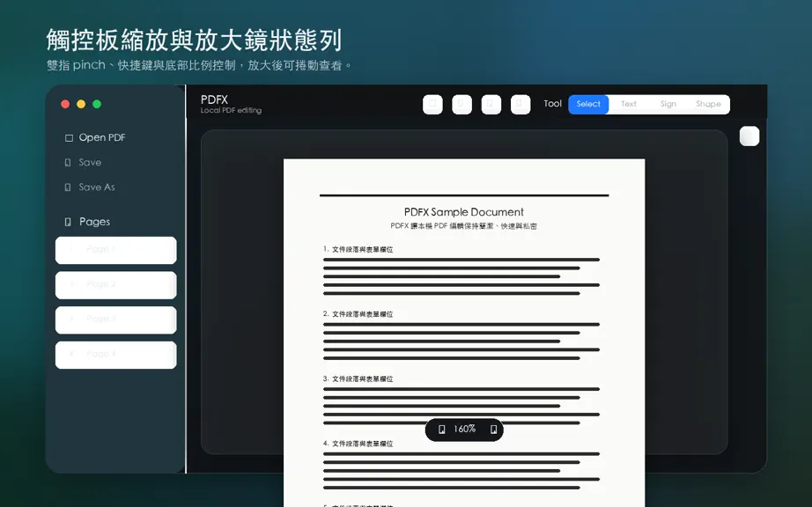Activate the Select tool tab
812x507 pixels.
(x=588, y=104)
